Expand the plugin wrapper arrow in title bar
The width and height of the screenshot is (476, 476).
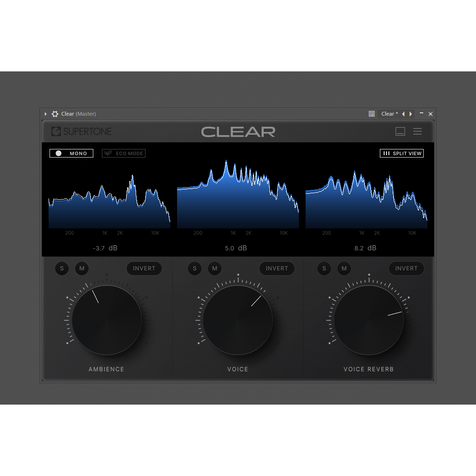(x=46, y=114)
